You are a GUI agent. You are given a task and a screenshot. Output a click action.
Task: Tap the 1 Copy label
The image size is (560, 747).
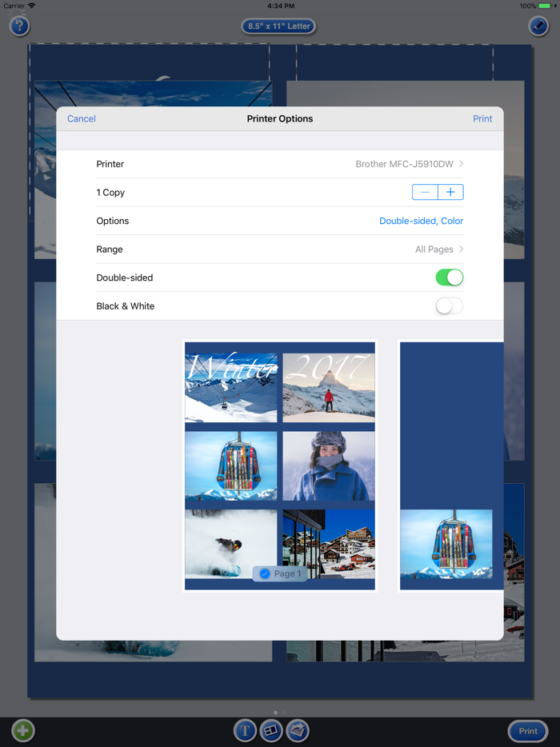[110, 193]
